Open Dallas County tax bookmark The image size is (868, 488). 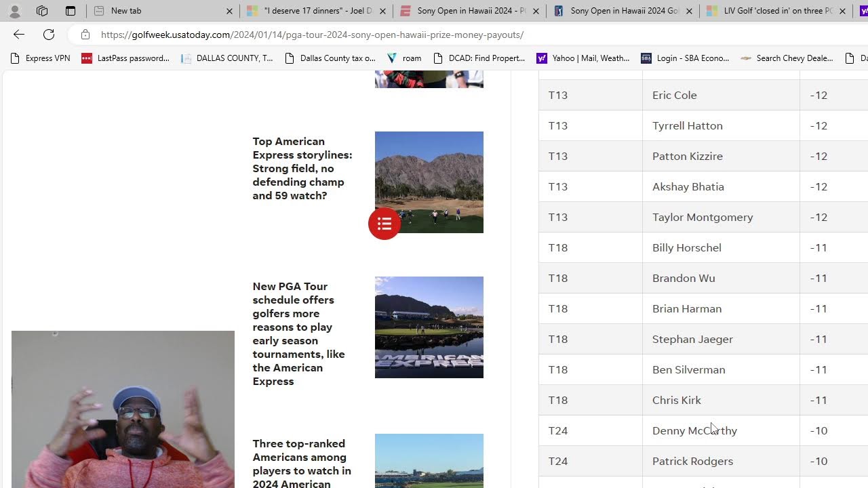click(330, 58)
